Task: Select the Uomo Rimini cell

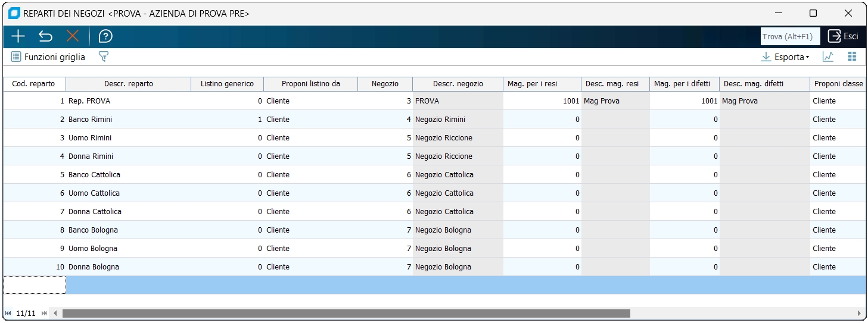Action: pyautogui.click(x=128, y=138)
